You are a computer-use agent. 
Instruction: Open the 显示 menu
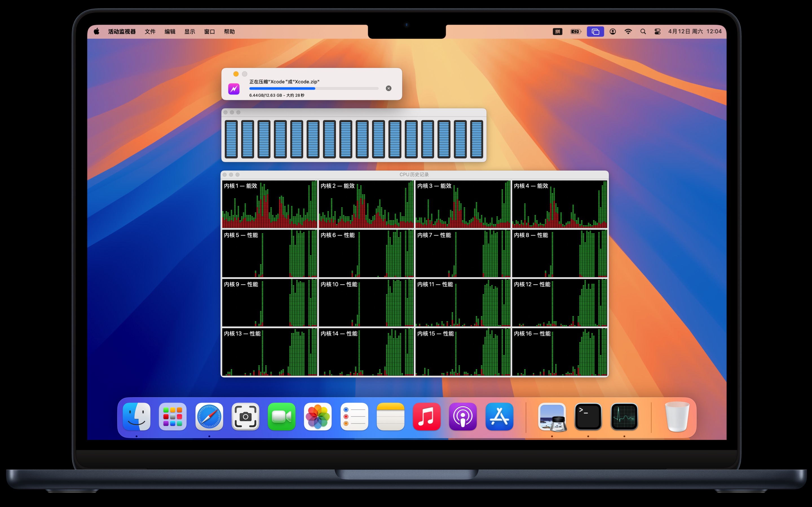pyautogui.click(x=189, y=32)
